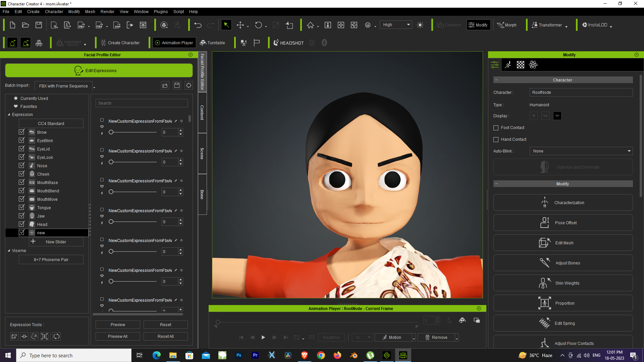Open the Character menu
Image resolution: width=644 pixels, height=362 pixels.
[54, 12]
